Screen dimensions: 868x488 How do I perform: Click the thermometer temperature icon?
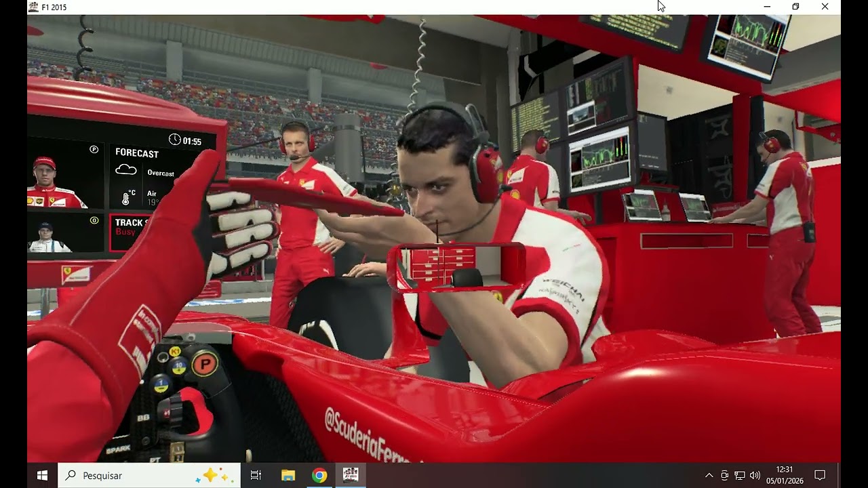coord(125,199)
